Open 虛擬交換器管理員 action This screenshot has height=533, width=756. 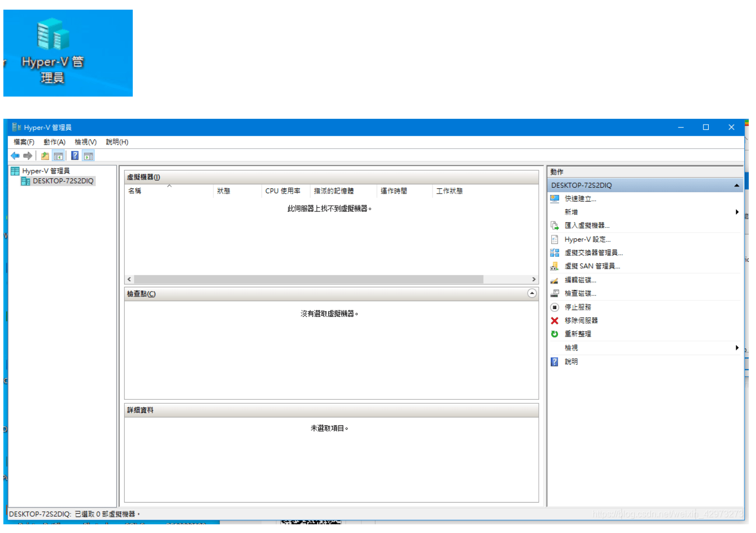(x=594, y=252)
